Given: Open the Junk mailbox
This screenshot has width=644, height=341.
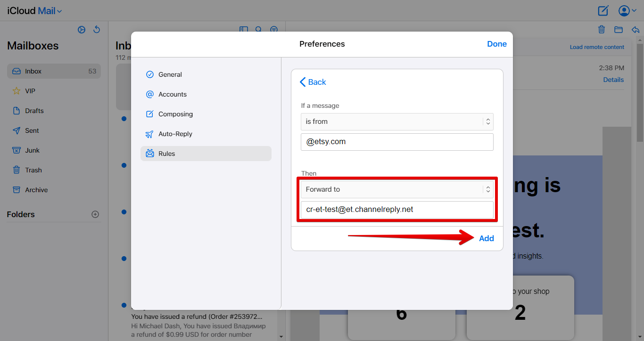Looking at the screenshot, I should 54,150.
